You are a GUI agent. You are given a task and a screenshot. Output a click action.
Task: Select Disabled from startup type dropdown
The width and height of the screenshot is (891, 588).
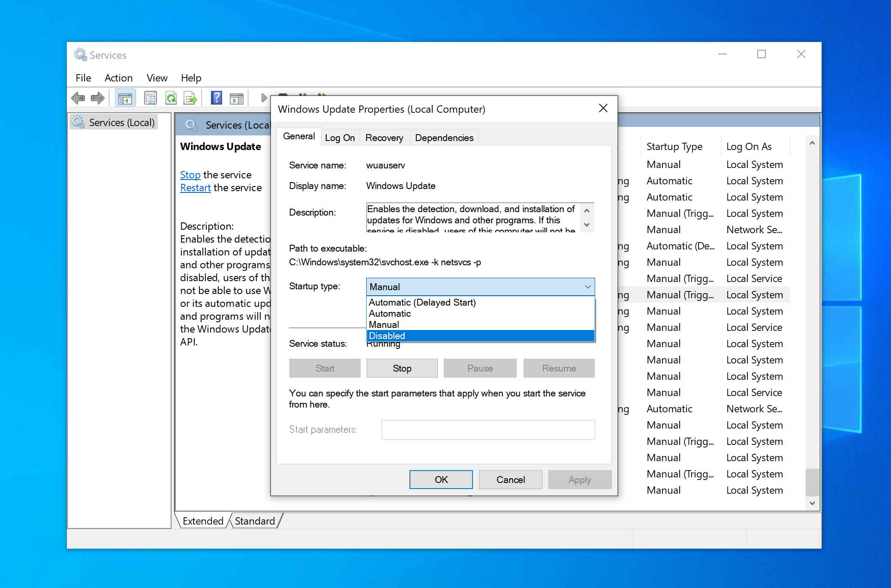tap(480, 335)
